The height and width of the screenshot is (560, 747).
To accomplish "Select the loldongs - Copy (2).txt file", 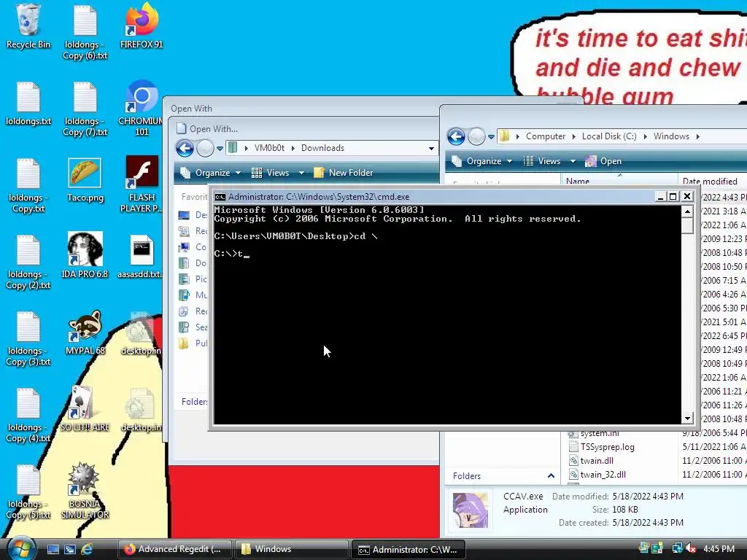I will [x=28, y=262].
